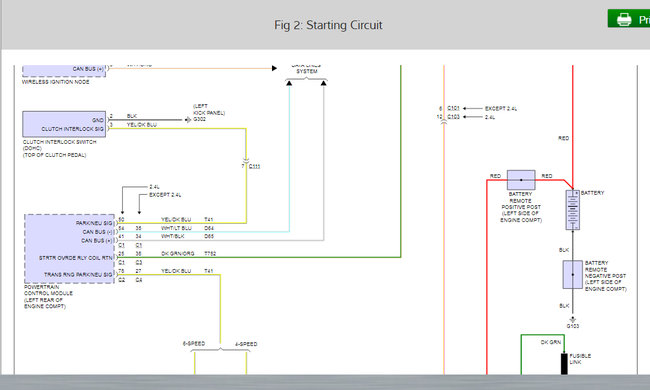The width and height of the screenshot is (650, 390).
Task: Select circuit code 'D65'
Action: pos(209,236)
